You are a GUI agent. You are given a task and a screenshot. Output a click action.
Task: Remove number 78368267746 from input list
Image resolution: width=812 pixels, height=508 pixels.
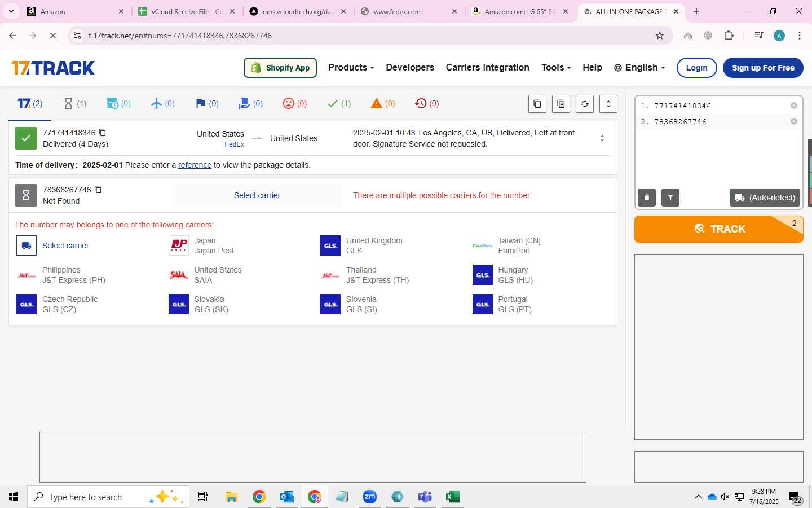pyautogui.click(x=794, y=121)
